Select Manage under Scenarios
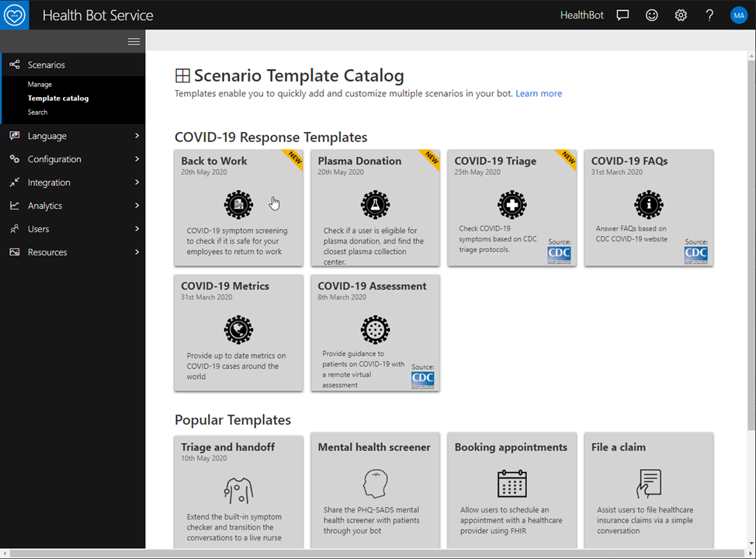Image resolution: width=756 pixels, height=559 pixels. (x=40, y=85)
